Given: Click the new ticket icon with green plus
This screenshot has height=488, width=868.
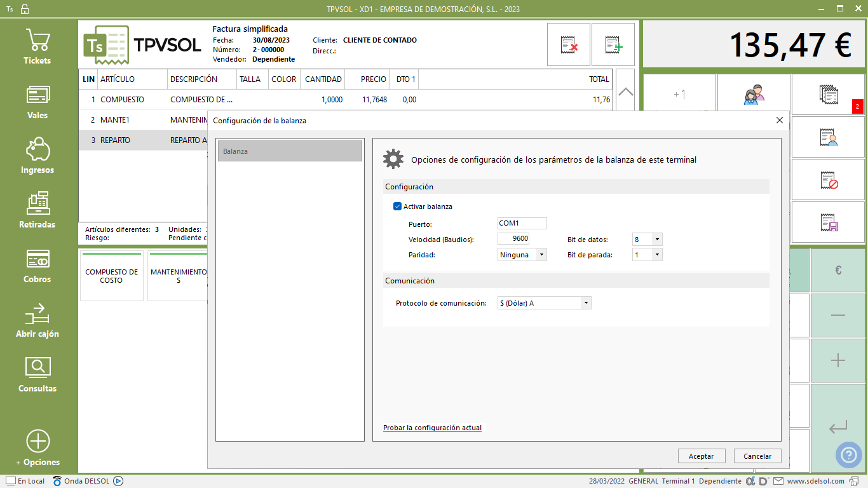Looking at the screenshot, I should pos(613,44).
